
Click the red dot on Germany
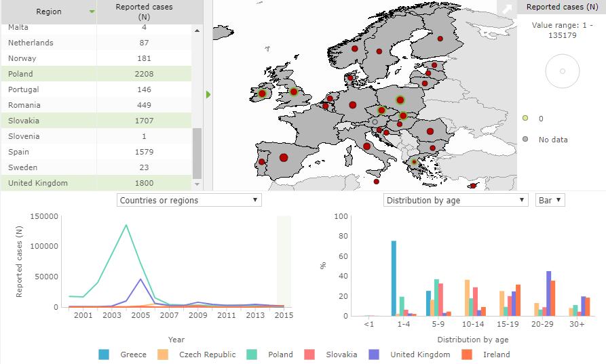point(352,105)
